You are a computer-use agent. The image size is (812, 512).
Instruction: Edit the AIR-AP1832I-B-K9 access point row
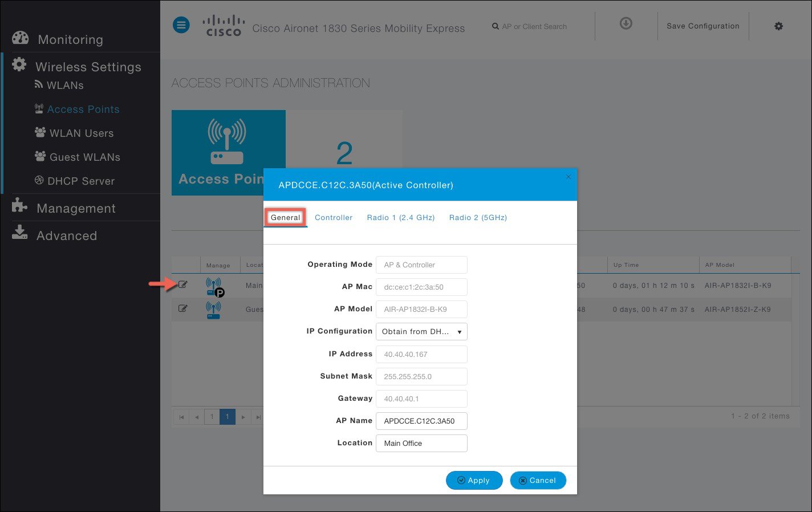pos(183,285)
